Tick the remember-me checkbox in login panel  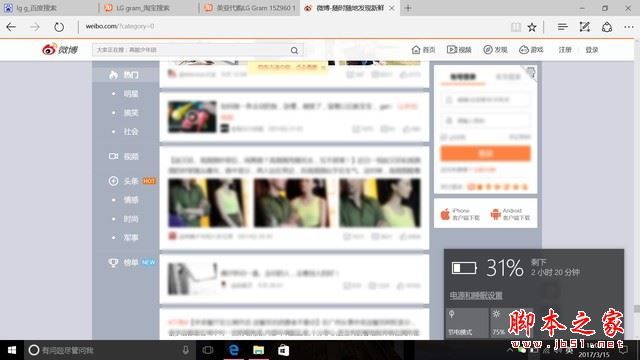pos(444,137)
